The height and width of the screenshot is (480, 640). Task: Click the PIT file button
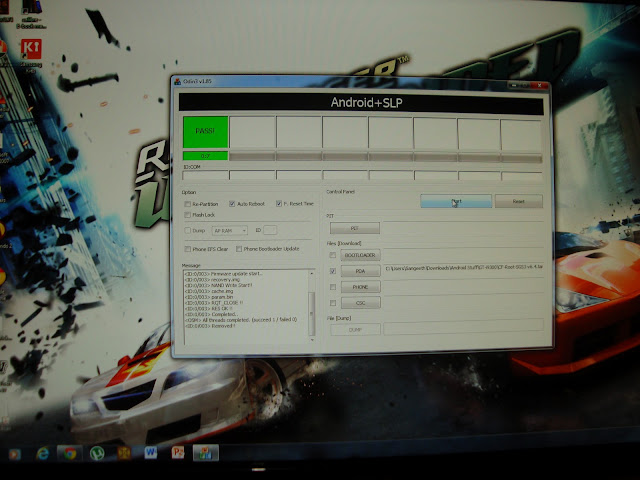(x=355, y=228)
